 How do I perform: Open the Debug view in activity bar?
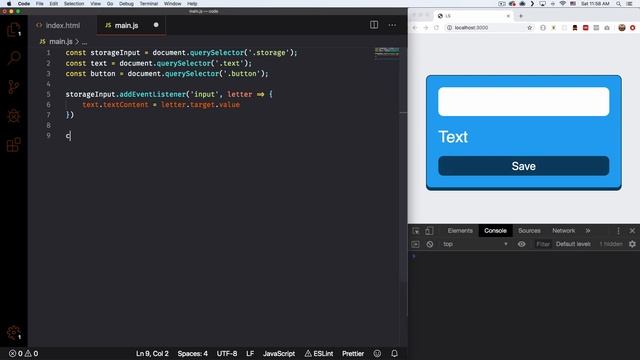(13, 116)
